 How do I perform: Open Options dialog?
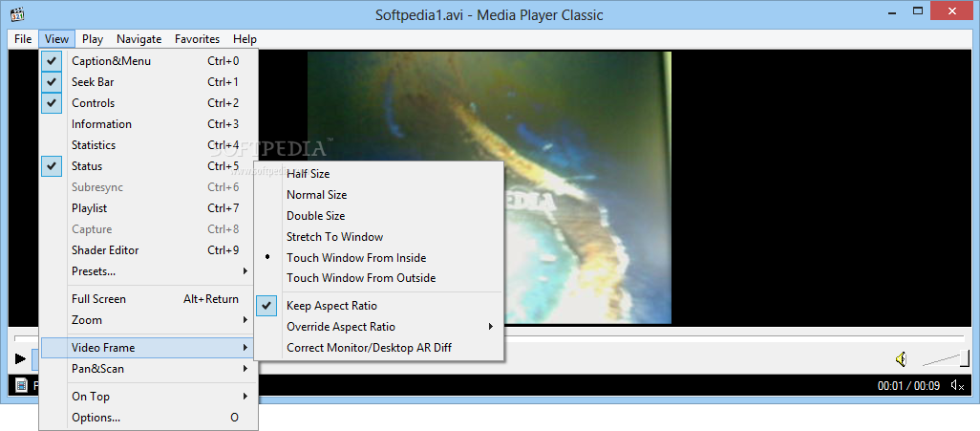pos(149,418)
